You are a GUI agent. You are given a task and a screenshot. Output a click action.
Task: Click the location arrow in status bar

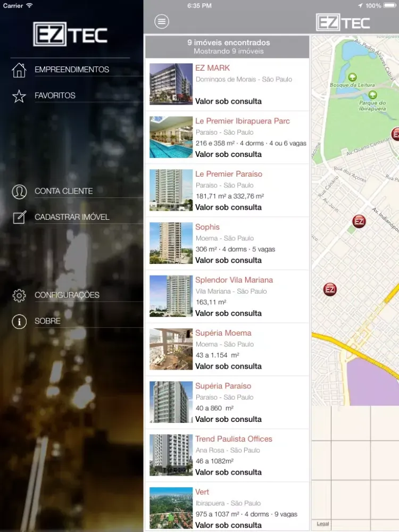click(360, 5)
